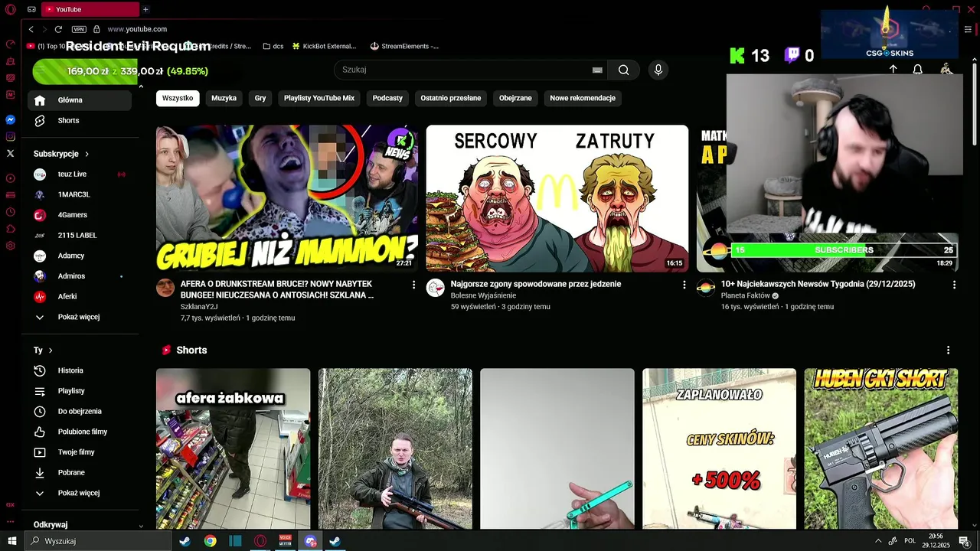Screen dimensions: 980x551
Task: Open the Aferki subscription channel
Action: (x=80, y=296)
